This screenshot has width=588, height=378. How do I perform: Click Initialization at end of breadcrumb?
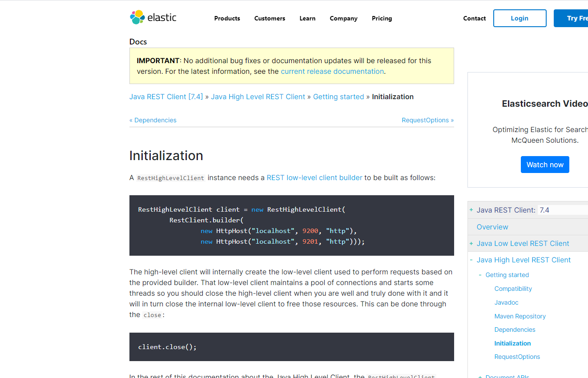pyautogui.click(x=393, y=97)
